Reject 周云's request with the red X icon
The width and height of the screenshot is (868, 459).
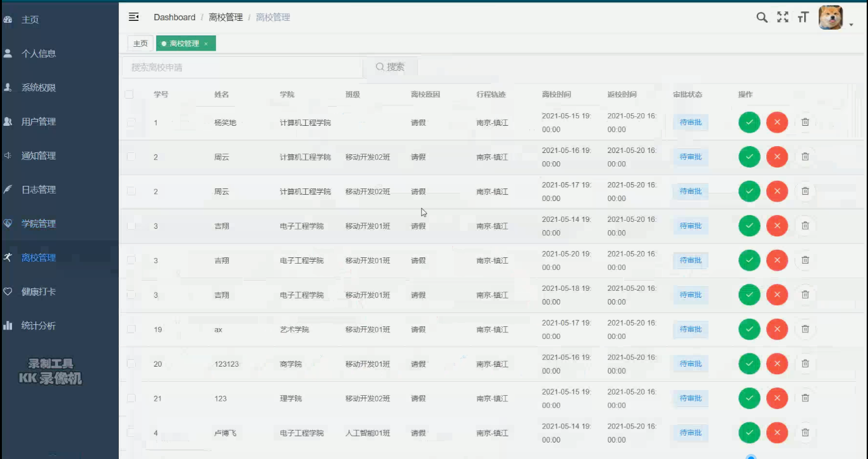coord(777,157)
